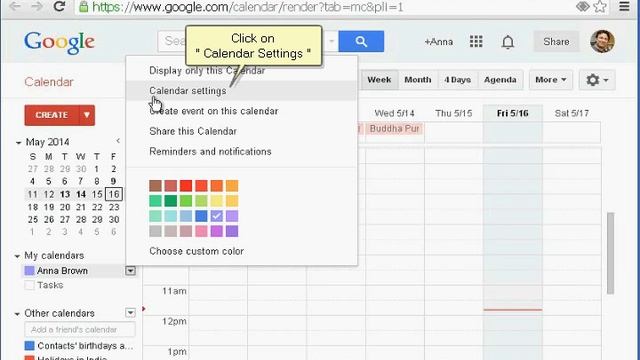Open the Anna Brown calendar dropdown arrow
Screen dimensions: 640x360
(x=130, y=271)
